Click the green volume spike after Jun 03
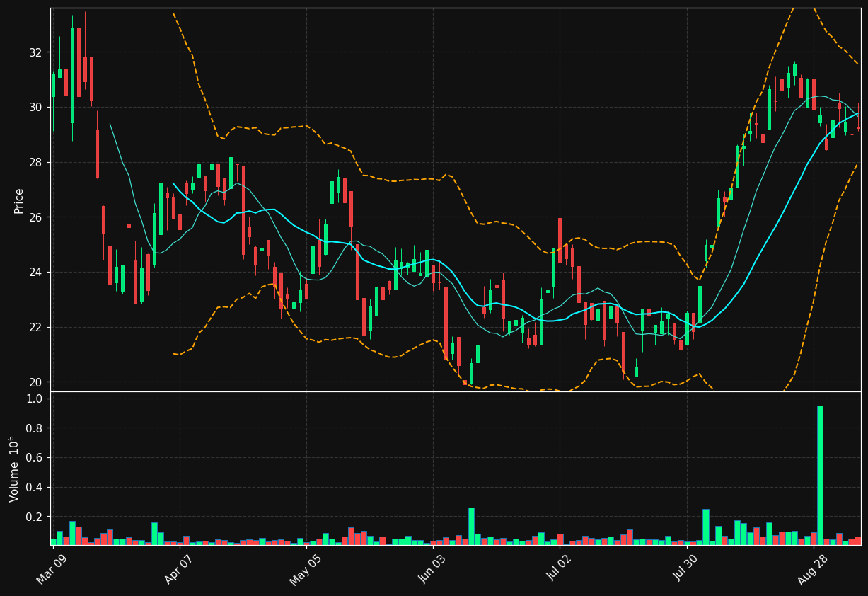 [471, 526]
